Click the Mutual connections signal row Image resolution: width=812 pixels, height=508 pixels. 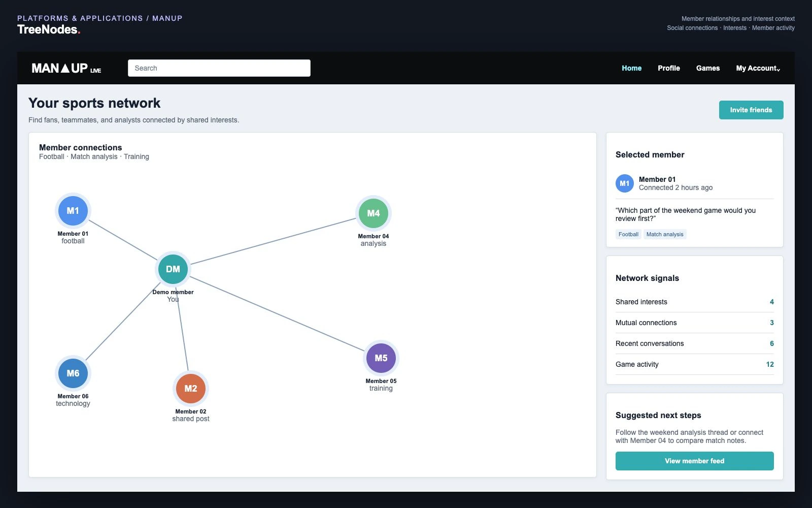(695, 323)
